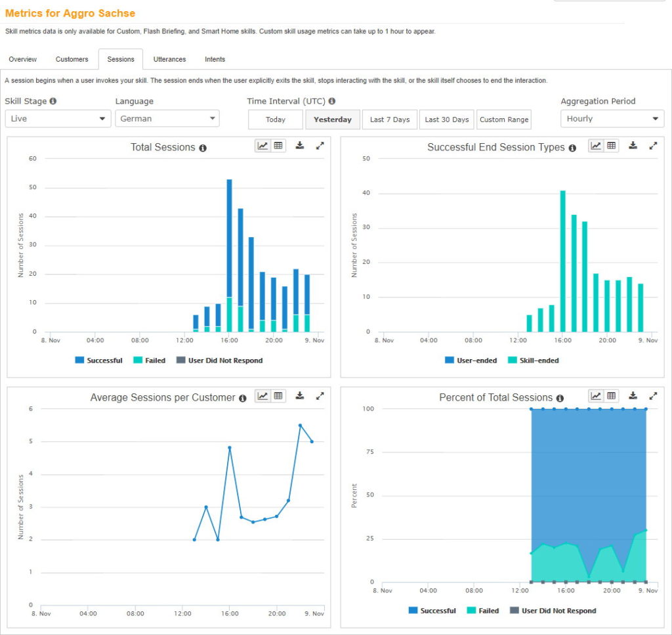This screenshot has height=635, width=672.
Task: Toggle User Did Not Respond in Percent chart legend
Action: click(553, 611)
